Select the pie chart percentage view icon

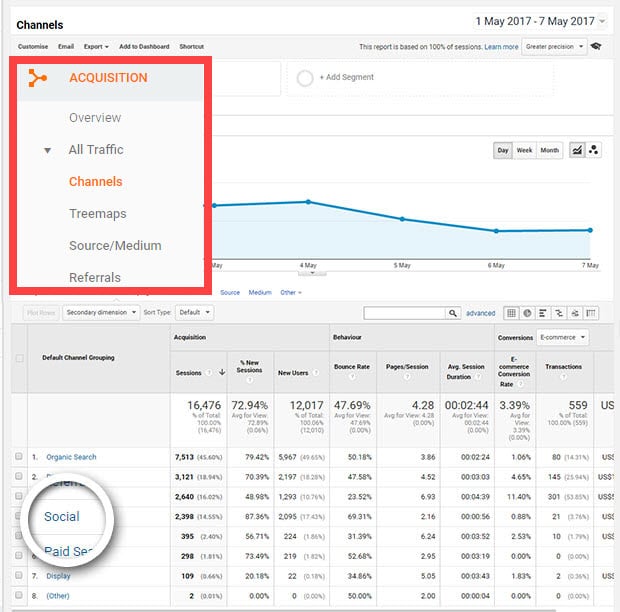coord(527,313)
